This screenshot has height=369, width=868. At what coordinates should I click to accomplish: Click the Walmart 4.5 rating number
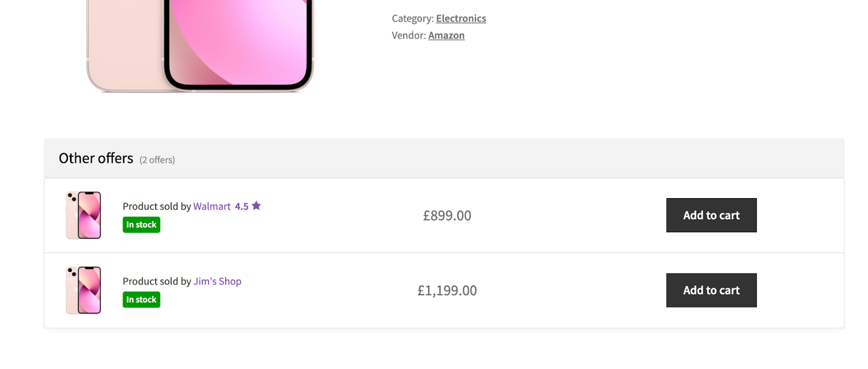pos(241,206)
